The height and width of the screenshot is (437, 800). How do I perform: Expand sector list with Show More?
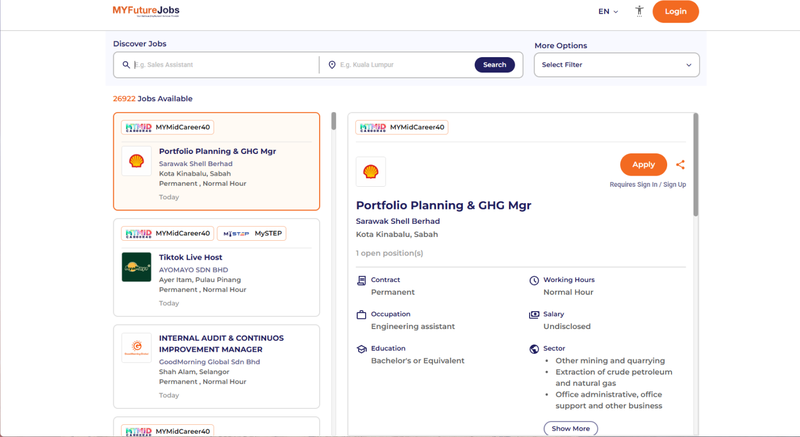coord(570,428)
